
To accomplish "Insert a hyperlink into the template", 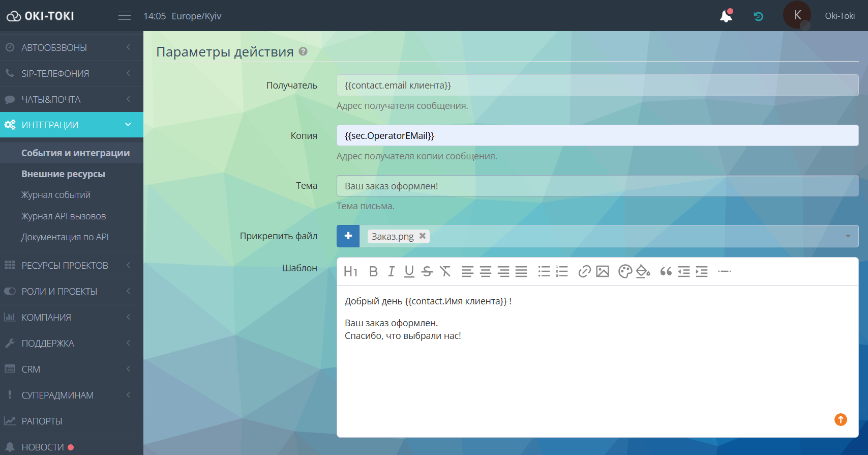I will [x=585, y=272].
